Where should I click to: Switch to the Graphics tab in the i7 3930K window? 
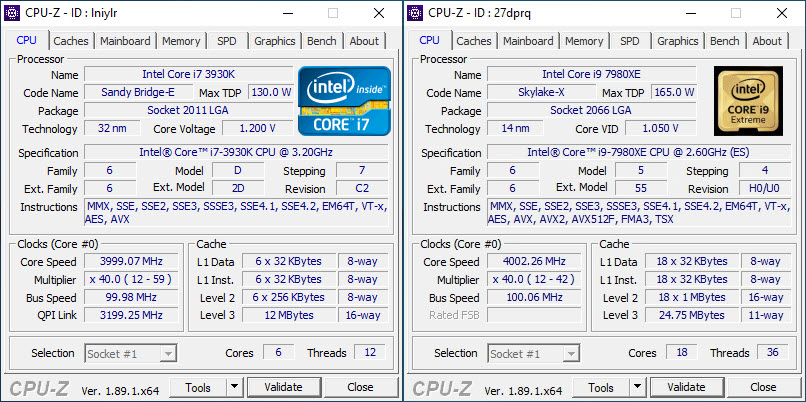[x=274, y=41]
